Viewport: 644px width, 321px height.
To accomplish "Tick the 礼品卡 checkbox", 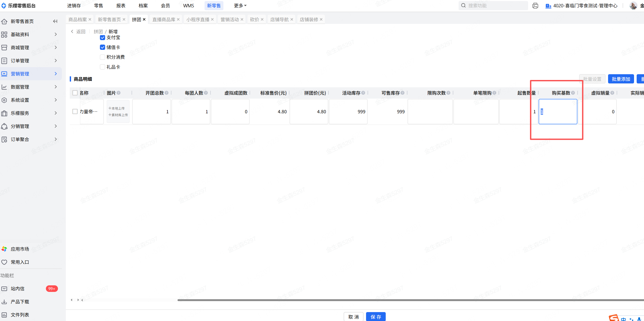I will coord(103,67).
